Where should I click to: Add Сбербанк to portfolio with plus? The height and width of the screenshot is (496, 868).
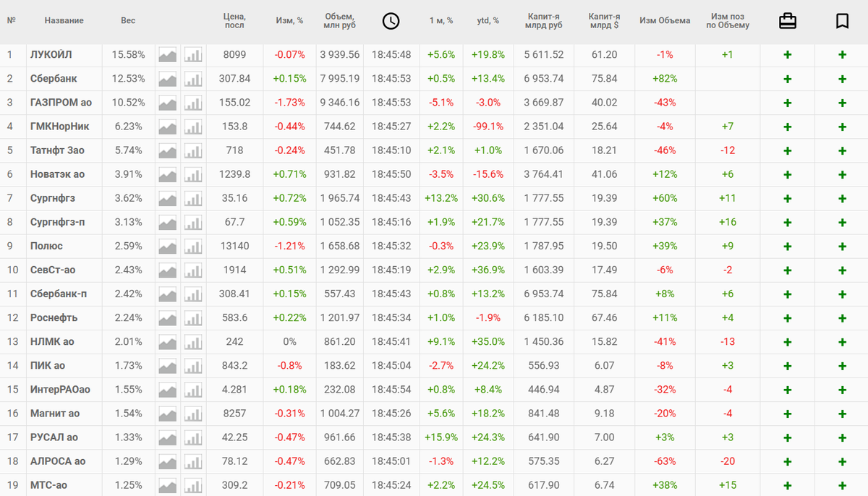tap(788, 79)
